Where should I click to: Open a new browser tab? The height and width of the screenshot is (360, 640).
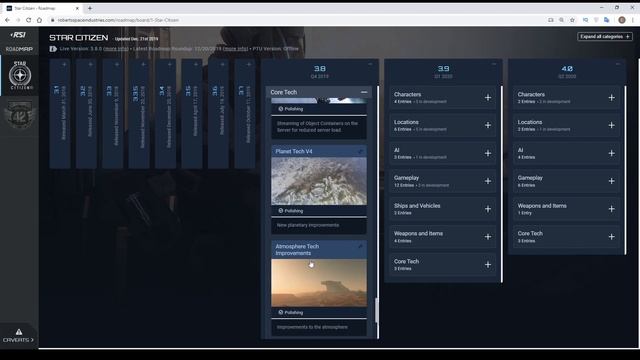point(90,8)
